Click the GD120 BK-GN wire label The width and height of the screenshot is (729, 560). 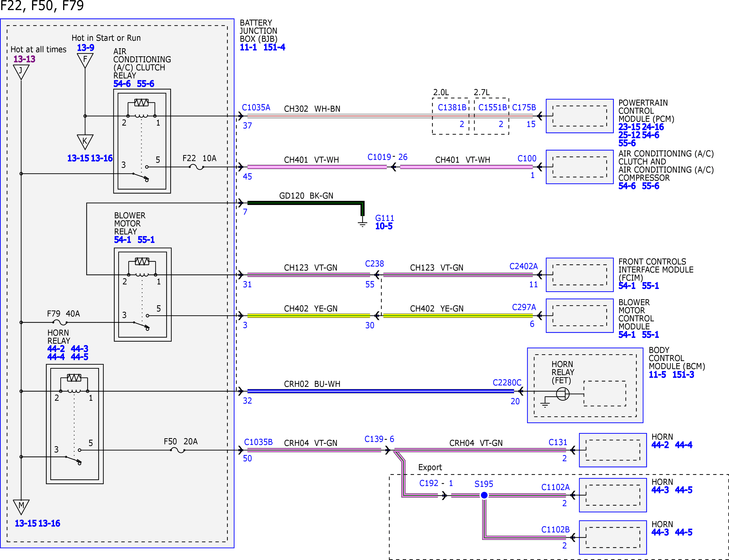pos(306,196)
